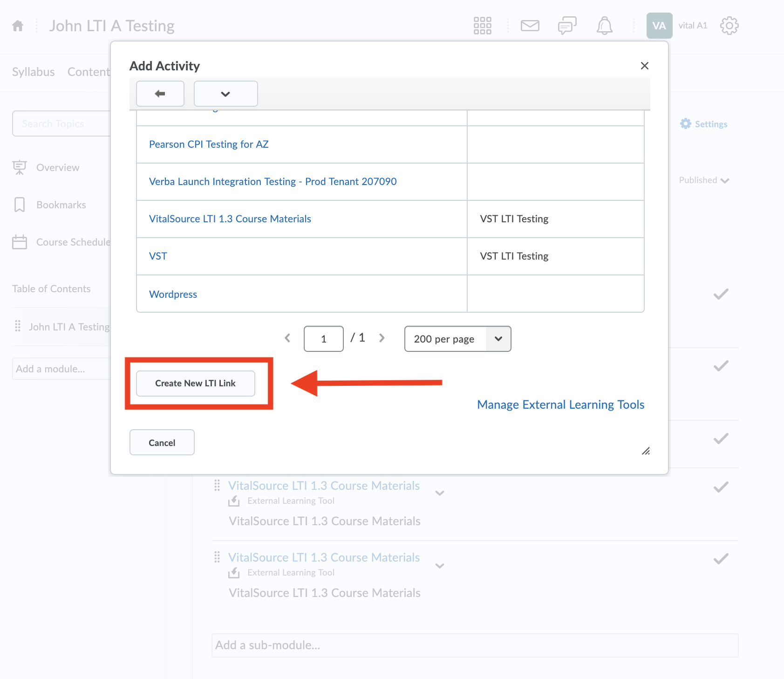784x679 pixels.
Task: Open first VitalSource LTI 1.3 Course Materials topic
Action: (x=324, y=486)
